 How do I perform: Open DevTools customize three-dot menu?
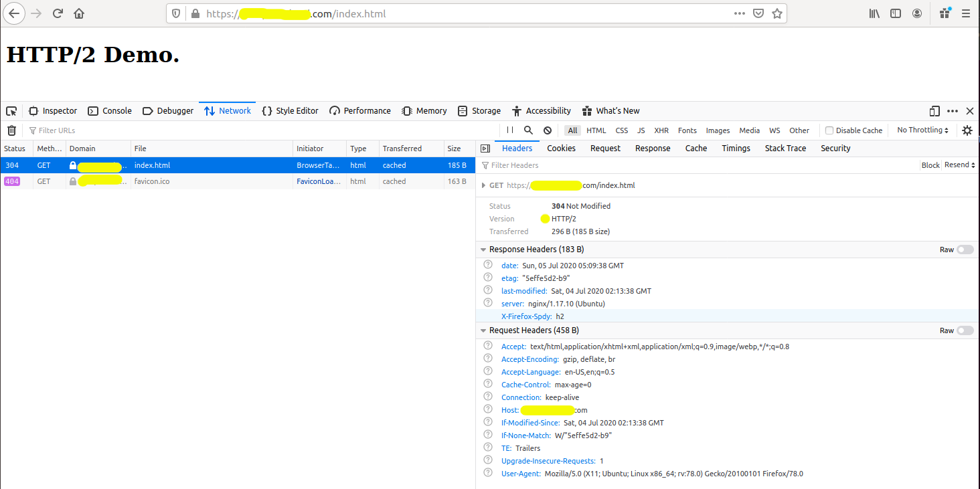click(x=953, y=111)
